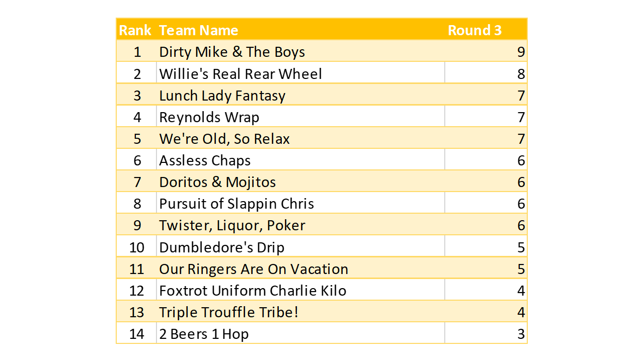Click the Reynolds Wrap team name
Screen dimensions: 644x362
point(209,117)
